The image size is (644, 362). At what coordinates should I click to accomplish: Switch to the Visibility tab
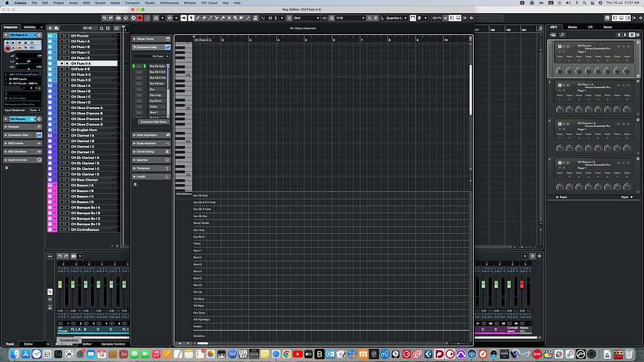pos(30,27)
